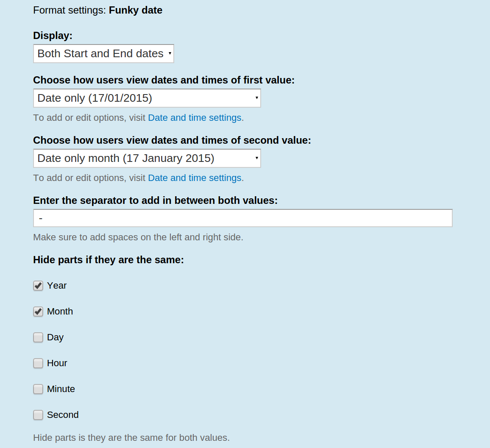Click the 'Make sure to add spaces' hint text

(138, 237)
